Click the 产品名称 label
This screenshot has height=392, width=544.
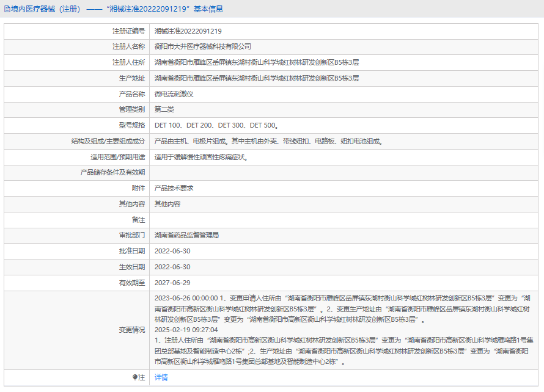(132, 94)
